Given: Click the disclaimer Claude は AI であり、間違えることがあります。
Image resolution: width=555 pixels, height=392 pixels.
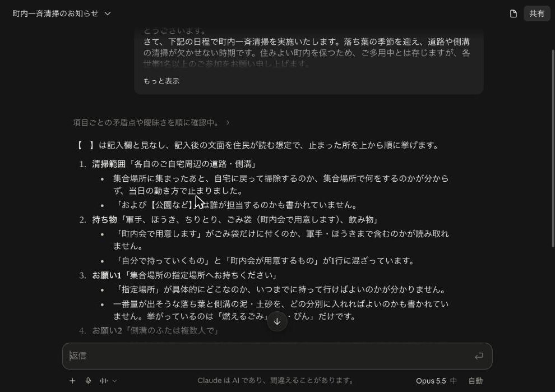Looking at the screenshot, I should (277, 381).
